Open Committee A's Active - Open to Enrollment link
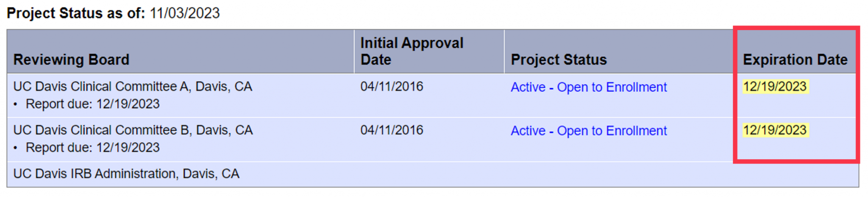 click(x=588, y=87)
